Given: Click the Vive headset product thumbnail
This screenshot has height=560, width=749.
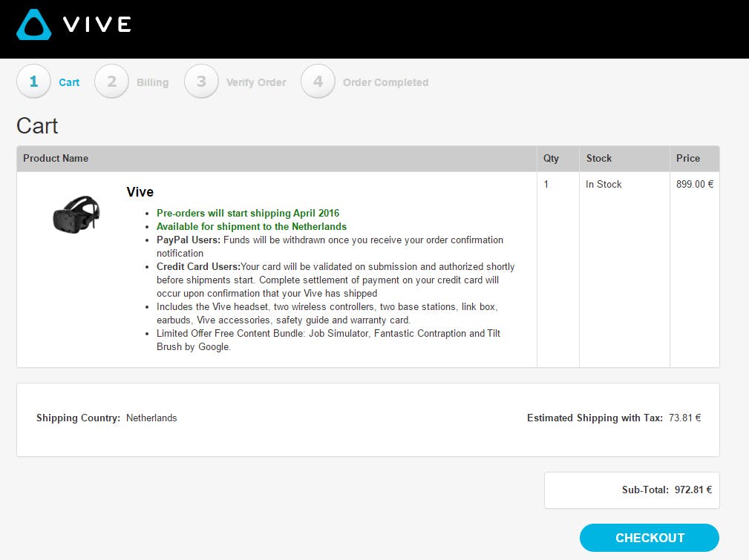Looking at the screenshot, I should pos(76,214).
